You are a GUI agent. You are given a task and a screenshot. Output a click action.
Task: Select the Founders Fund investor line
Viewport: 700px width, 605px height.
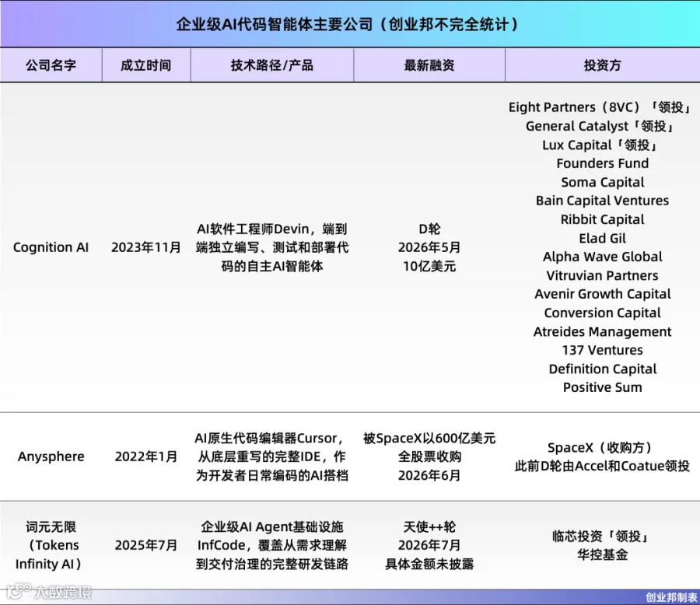click(602, 163)
